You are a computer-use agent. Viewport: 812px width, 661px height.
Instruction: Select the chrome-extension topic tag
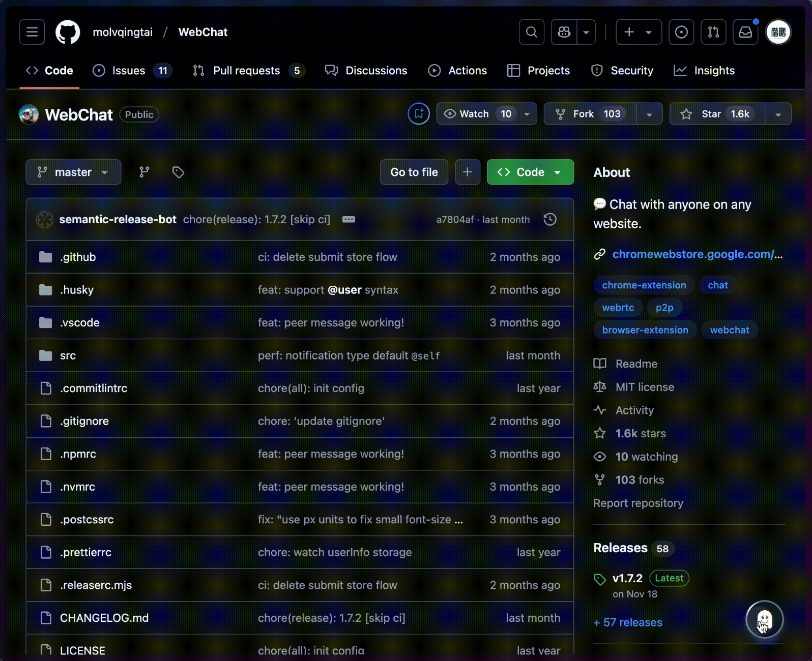click(x=644, y=285)
